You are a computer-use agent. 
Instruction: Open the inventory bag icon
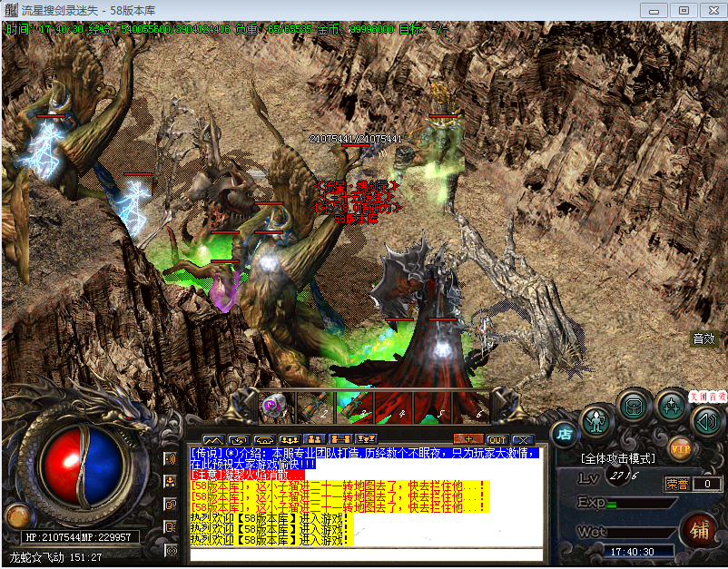click(634, 407)
